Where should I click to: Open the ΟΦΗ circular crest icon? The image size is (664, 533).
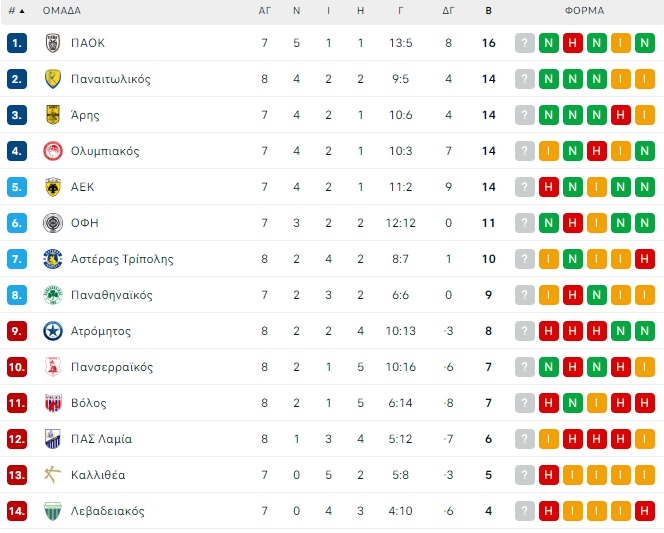click(x=53, y=223)
